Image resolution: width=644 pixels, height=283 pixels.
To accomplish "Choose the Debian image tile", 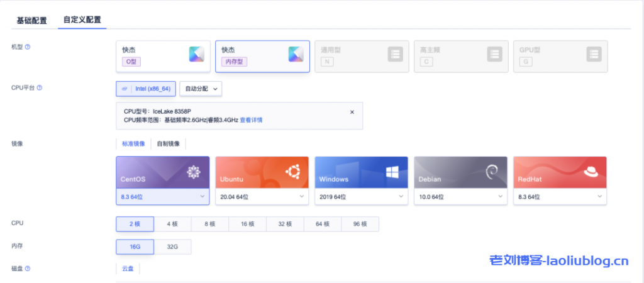I will pyautogui.click(x=460, y=172).
